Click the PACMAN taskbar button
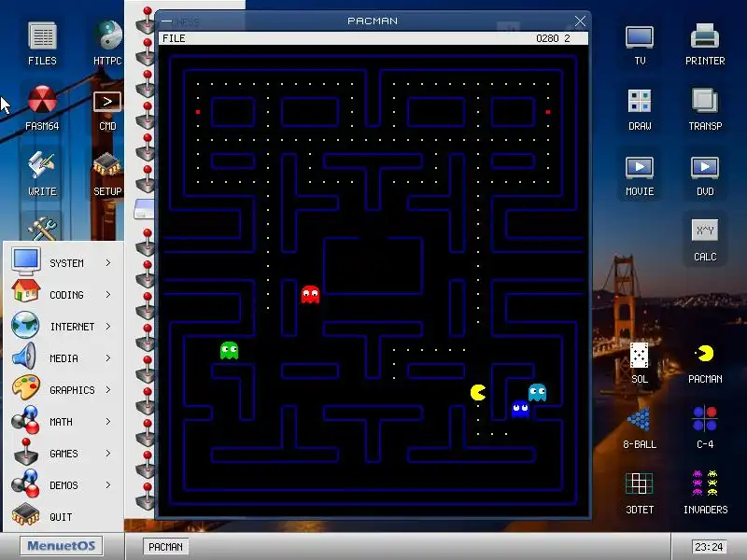Image resolution: width=747 pixels, height=560 pixels. coord(165,547)
